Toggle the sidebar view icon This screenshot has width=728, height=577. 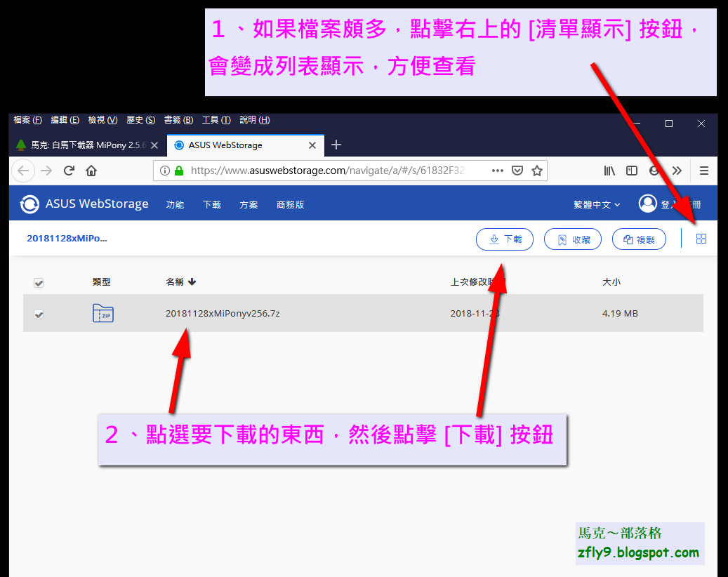click(x=631, y=171)
